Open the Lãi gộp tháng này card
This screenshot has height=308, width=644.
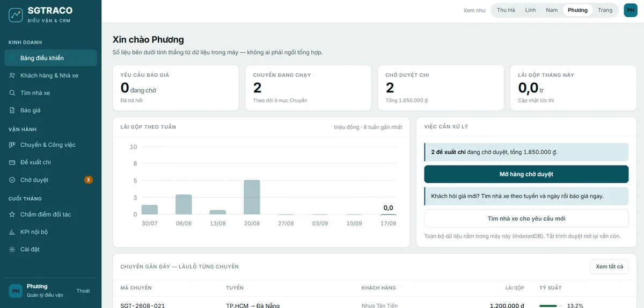pos(573,88)
